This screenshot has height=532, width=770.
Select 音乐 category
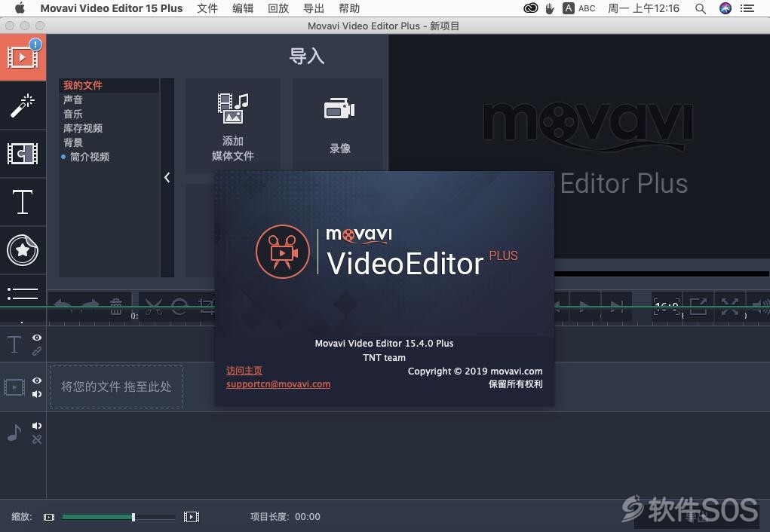click(72, 114)
